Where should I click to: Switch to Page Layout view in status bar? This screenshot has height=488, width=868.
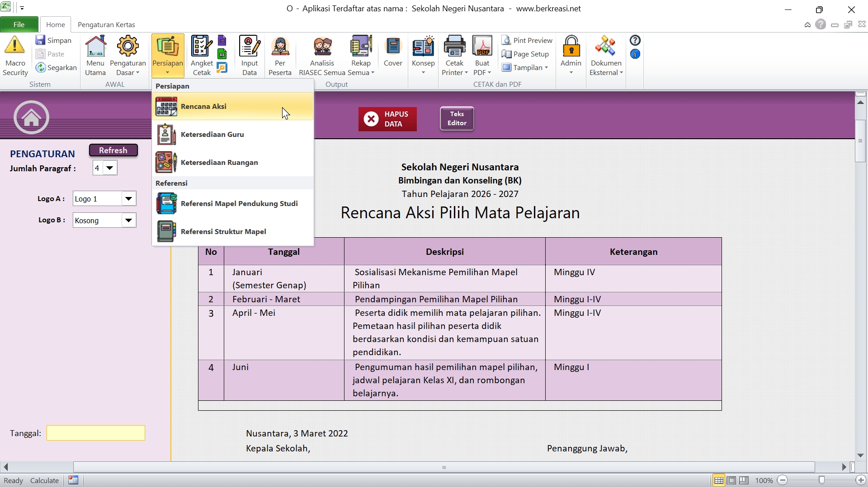731,480
